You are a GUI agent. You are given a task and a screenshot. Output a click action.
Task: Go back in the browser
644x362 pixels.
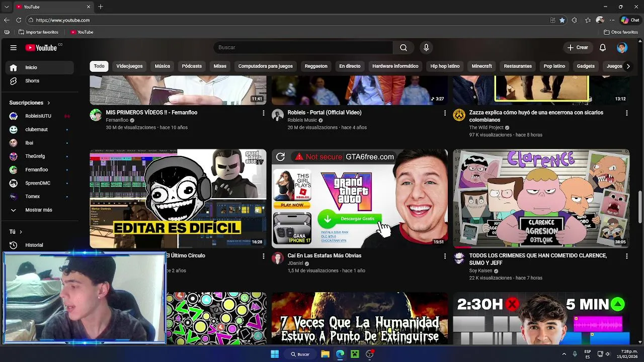coord(7,20)
